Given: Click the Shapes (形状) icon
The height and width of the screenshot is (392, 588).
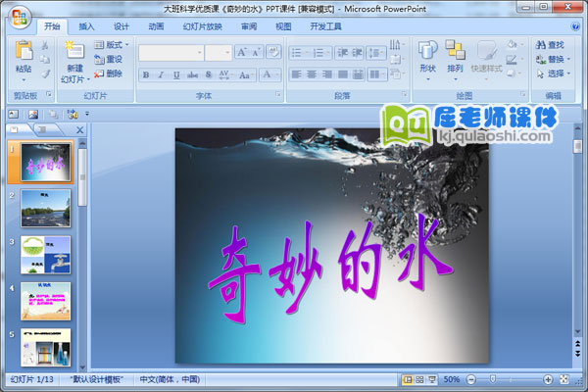Looking at the screenshot, I should 427,50.
